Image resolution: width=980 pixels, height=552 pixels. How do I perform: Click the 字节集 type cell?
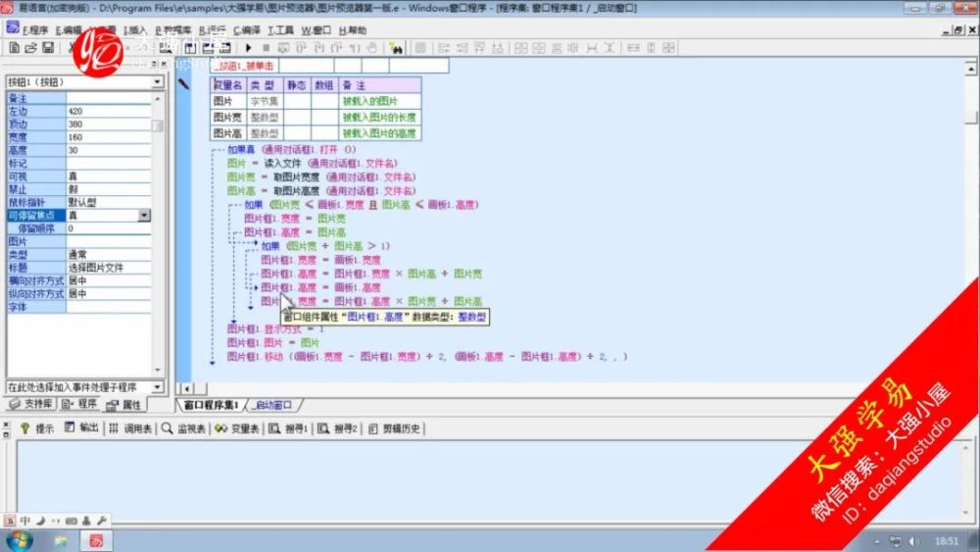pyautogui.click(x=265, y=101)
